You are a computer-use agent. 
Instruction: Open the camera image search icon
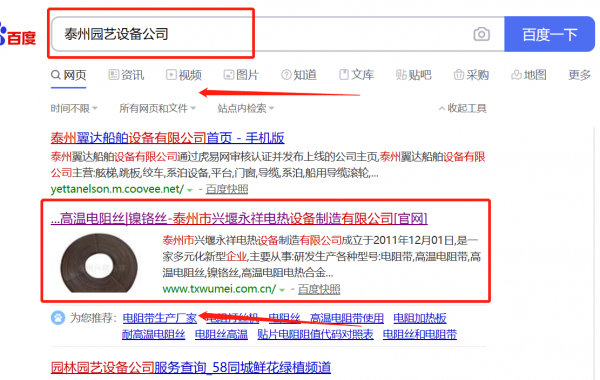(481, 34)
